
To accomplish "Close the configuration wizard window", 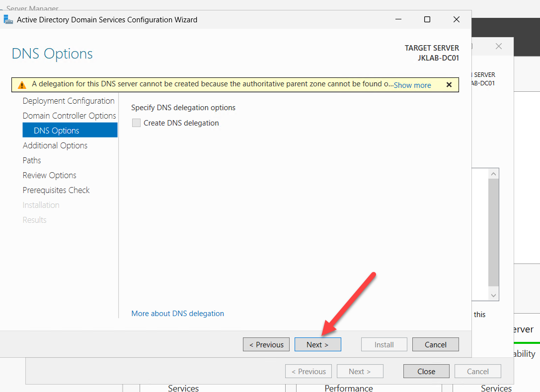I will 457,19.
